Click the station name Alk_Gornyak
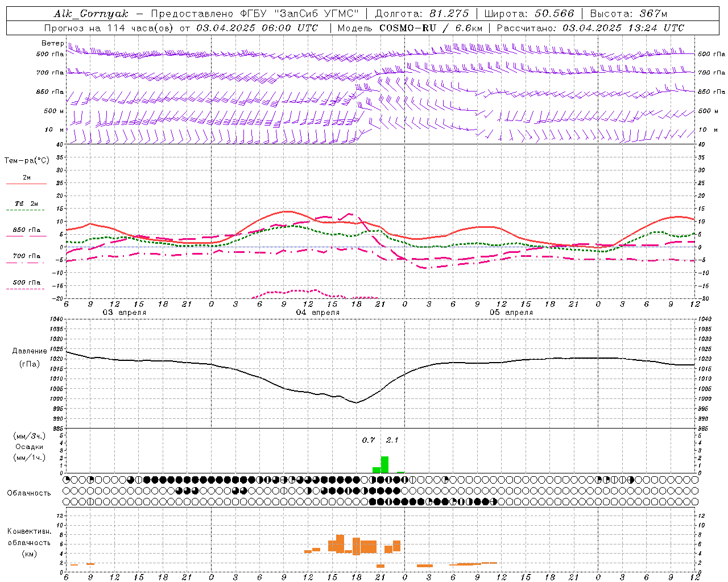 coord(91,14)
